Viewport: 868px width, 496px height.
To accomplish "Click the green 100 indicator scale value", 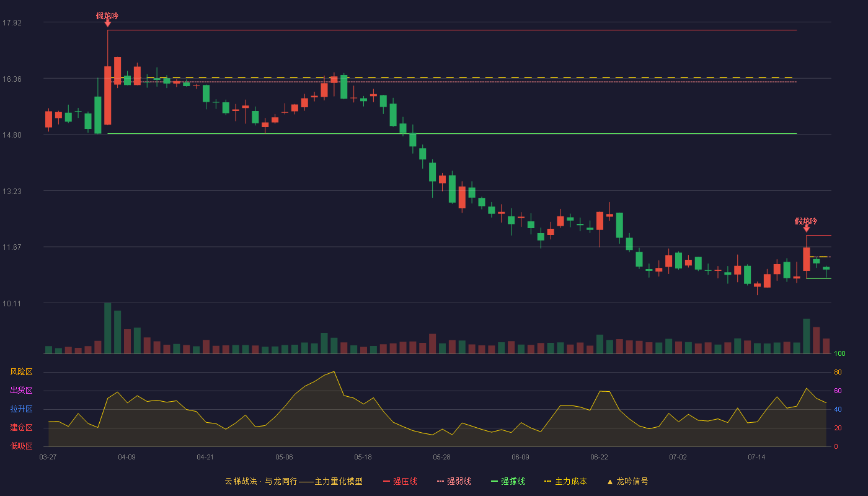I will (839, 354).
